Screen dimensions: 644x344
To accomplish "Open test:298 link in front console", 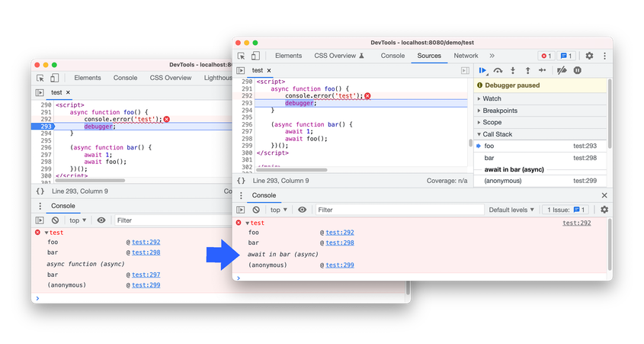I will pos(340,243).
